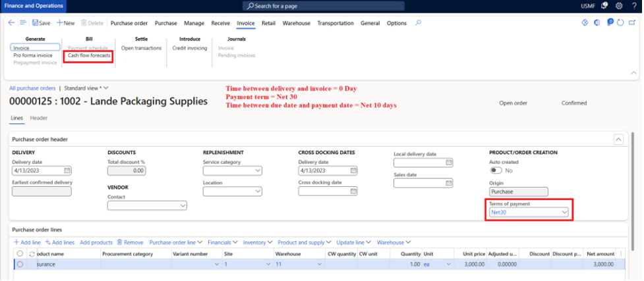Open calendar icon for Cross docking date

point(353,191)
